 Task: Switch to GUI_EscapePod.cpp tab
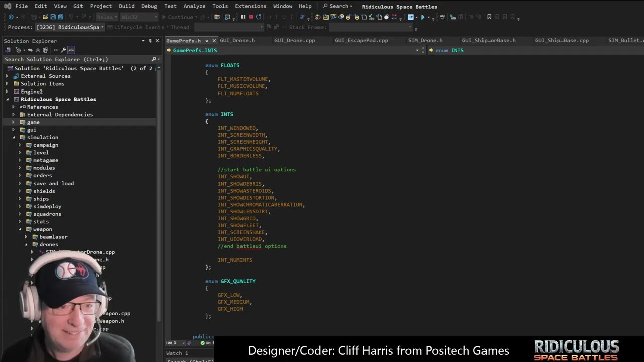361,40
